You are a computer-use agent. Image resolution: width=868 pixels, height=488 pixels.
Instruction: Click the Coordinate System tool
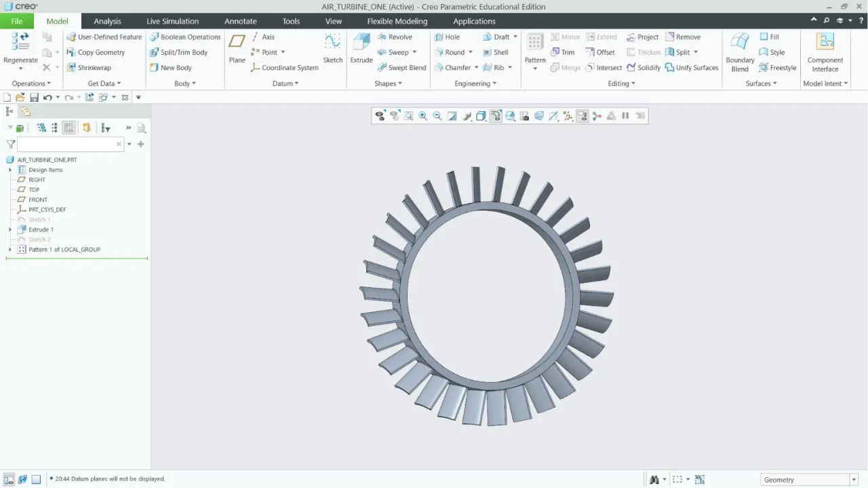(x=285, y=68)
